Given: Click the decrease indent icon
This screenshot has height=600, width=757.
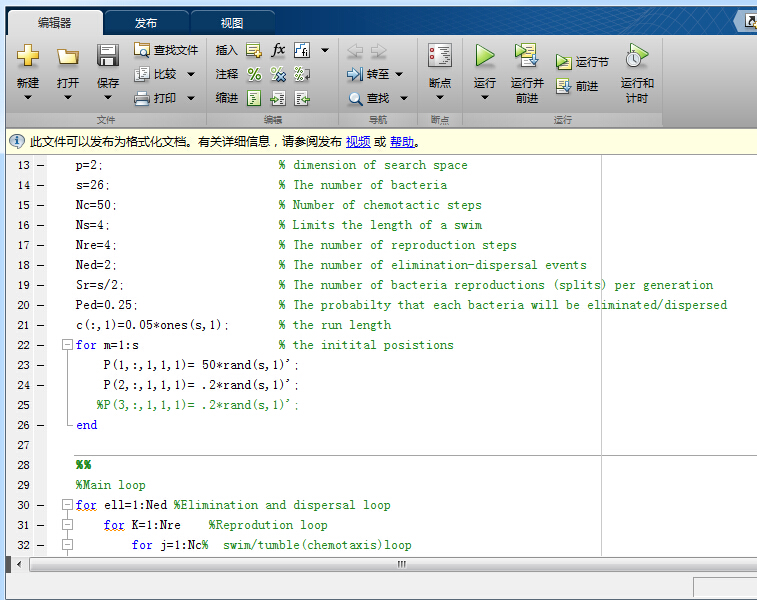Looking at the screenshot, I should 302,98.
